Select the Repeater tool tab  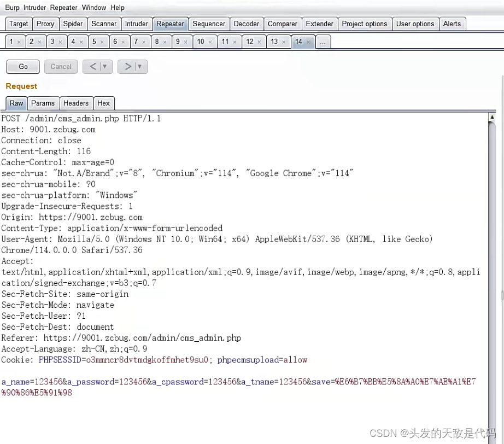point(171,24)
